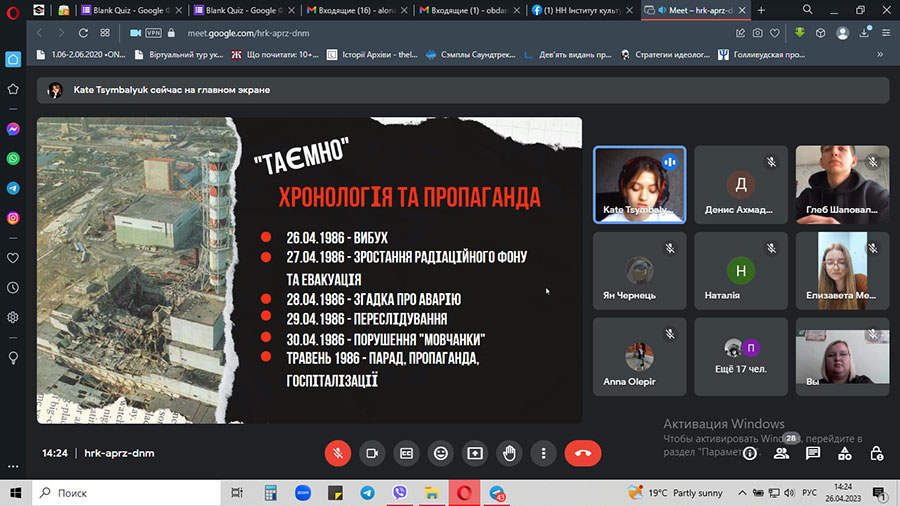900x506 pixels.
Task: Search tabs with magnifier icon
Action: pyautogui.click(x=808, y=10)
